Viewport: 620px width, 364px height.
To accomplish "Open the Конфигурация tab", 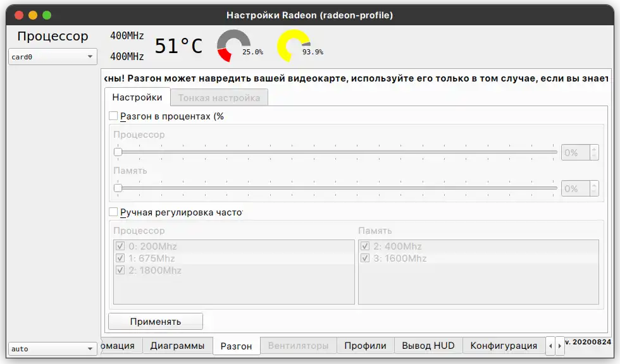I will click(x=504, y=346).
